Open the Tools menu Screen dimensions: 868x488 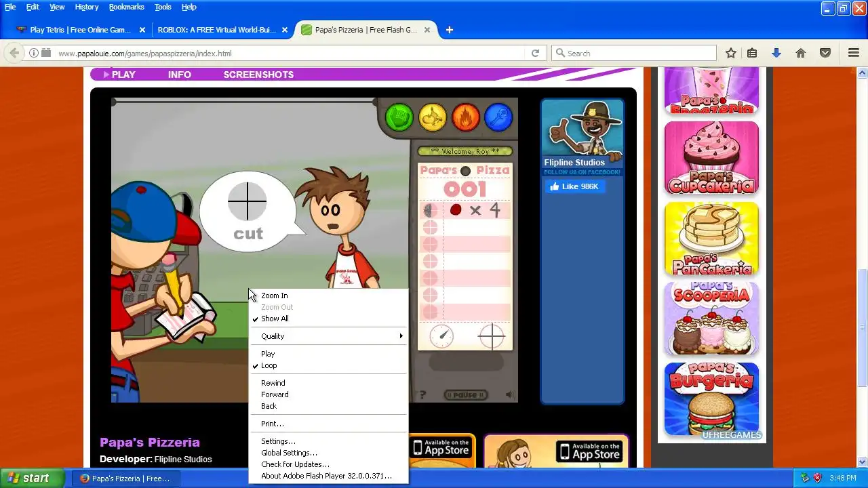(x=163, y=7)
